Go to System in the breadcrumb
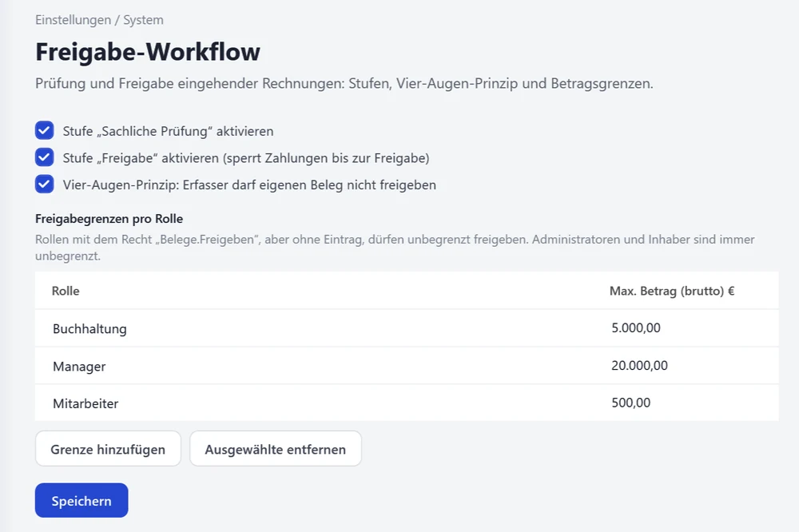 click(143, 20)
